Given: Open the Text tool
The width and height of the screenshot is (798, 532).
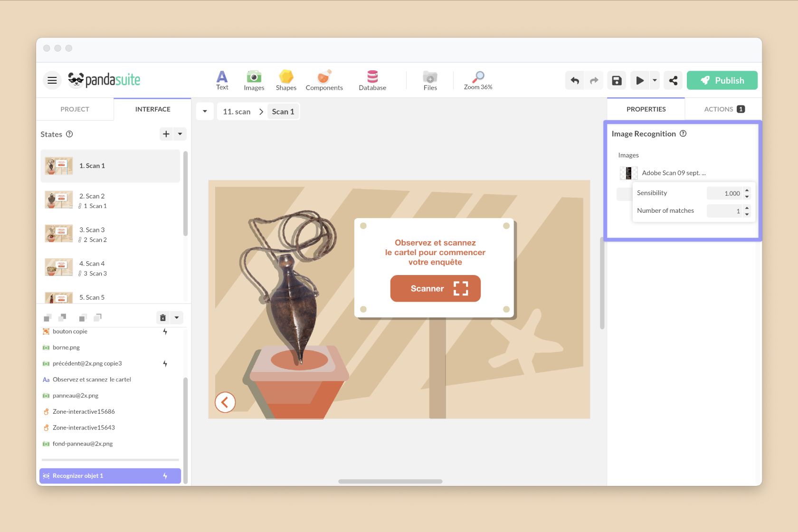Looking at the screenshot, I should (x=222, y=80).
